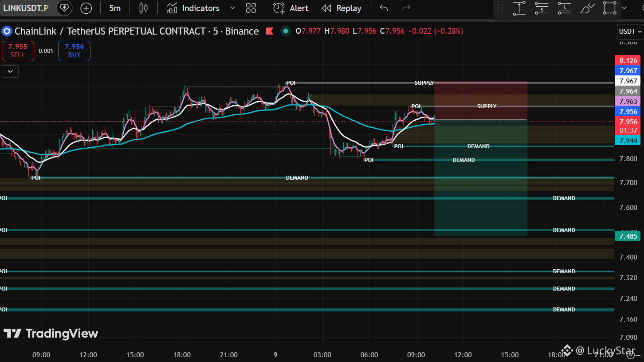Click the 0.001 spread value
Image resolution: width=644 pixels, height=362 pixels.
[x=46, y=51]
